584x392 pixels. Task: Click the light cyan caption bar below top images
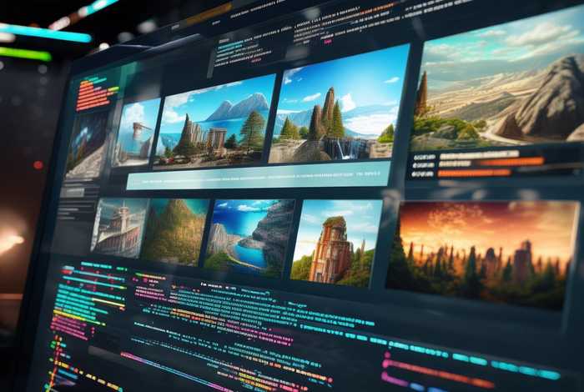pyautogui.click(x=259, y=174)
